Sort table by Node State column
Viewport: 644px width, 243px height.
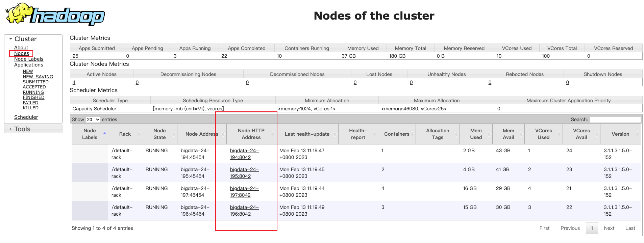coord(159,134)
